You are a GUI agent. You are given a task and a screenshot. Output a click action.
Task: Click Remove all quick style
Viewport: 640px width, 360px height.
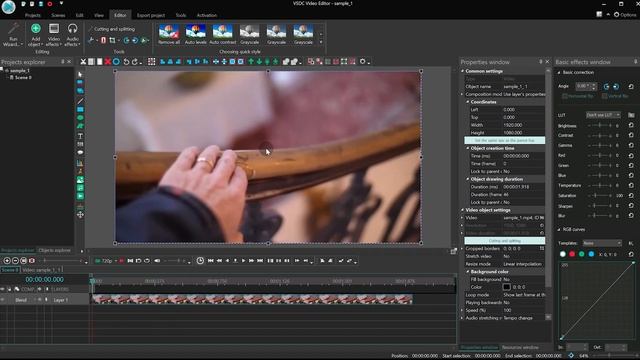(169, 34)
